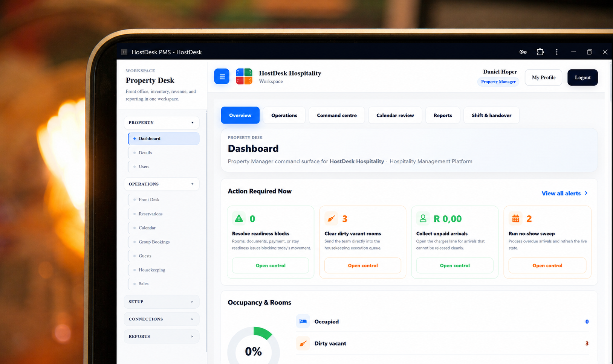The height and width of the screenshot is (364, 613).
Task: Open Details in the Property section
Action: click(164, 153)
